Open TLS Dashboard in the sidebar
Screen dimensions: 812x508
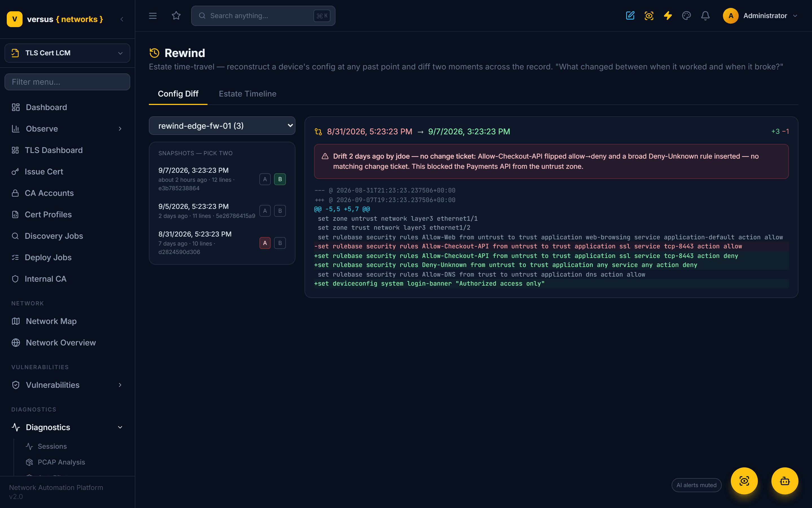67,150
